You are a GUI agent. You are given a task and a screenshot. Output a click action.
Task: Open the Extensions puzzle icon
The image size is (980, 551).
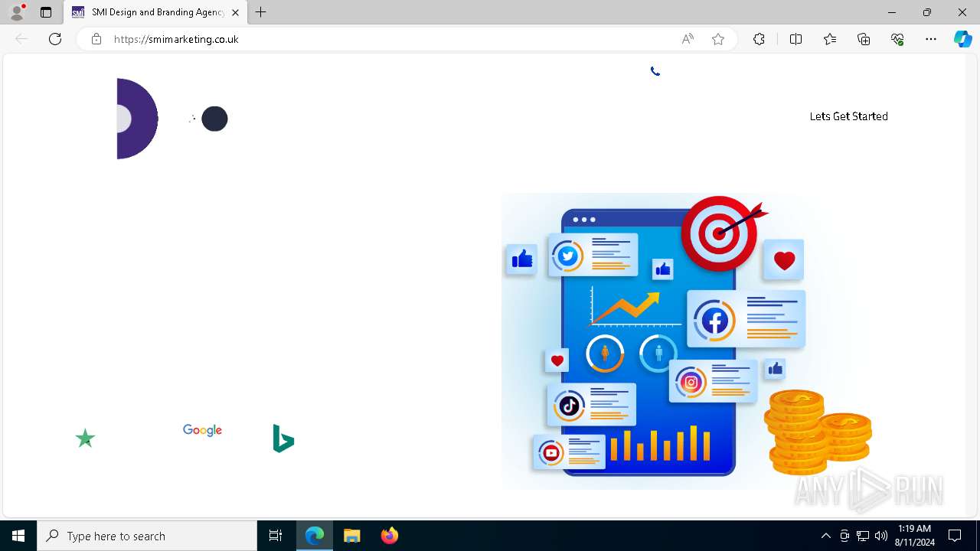pos(759,39)
